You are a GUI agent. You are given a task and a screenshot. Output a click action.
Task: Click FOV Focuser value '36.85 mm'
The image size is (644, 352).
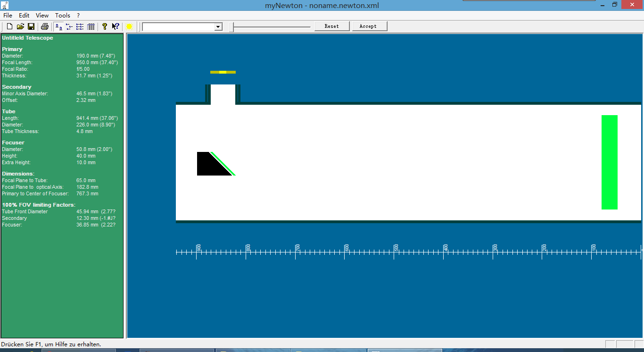tap(88, 225)
